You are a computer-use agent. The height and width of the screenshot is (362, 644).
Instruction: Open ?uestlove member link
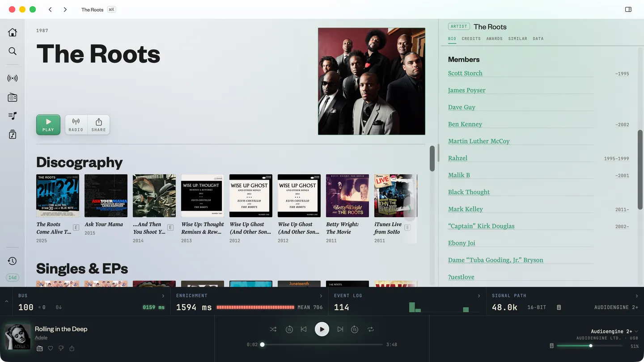click(x=461, y=277)
